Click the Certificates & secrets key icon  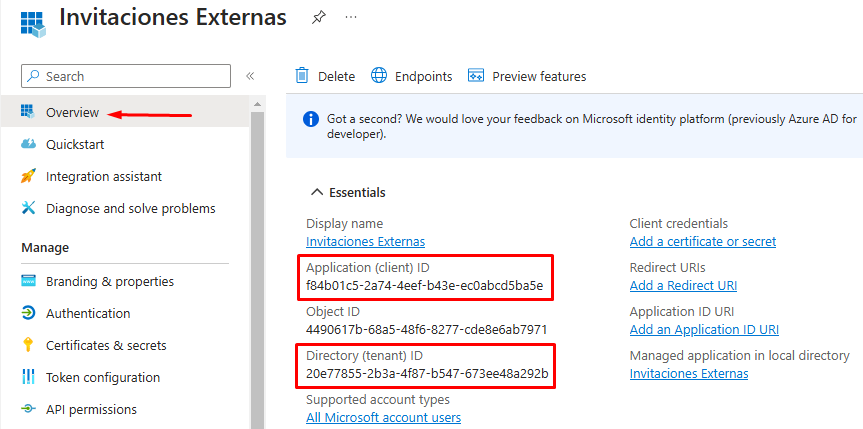pos(28,345)
